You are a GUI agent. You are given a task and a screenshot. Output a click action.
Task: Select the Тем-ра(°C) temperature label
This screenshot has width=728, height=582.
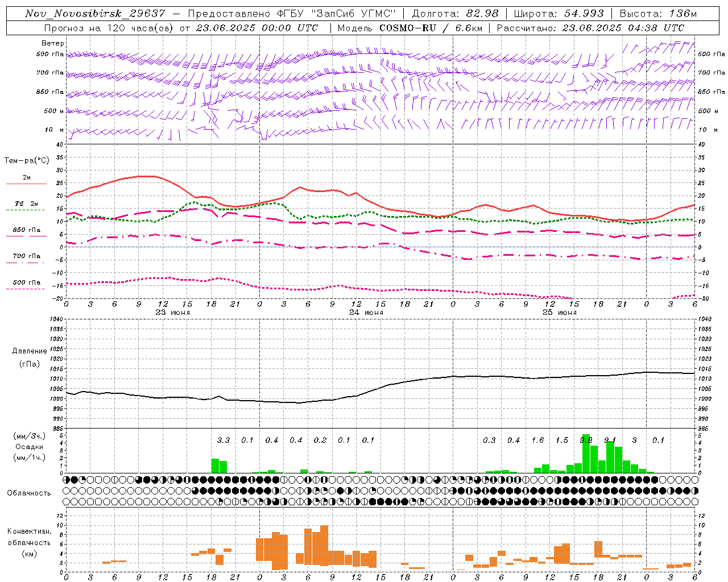(27, 161)
